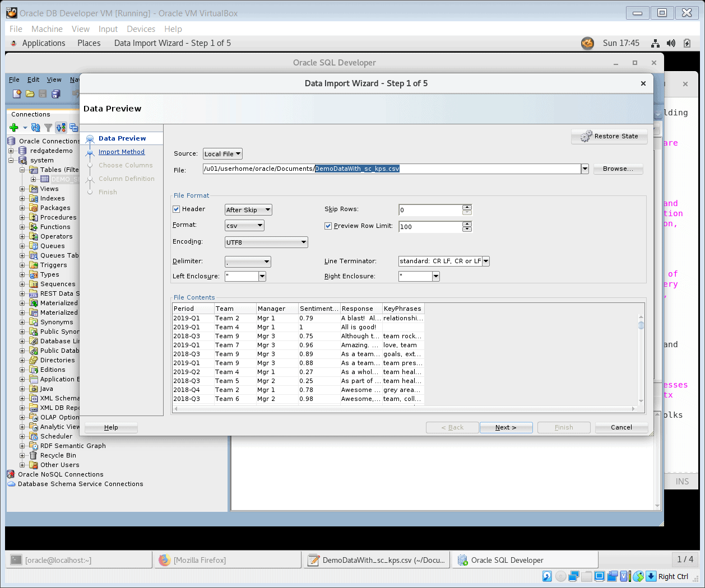Click the Help button in the wizard
The image size is (705, 588).
111,427
